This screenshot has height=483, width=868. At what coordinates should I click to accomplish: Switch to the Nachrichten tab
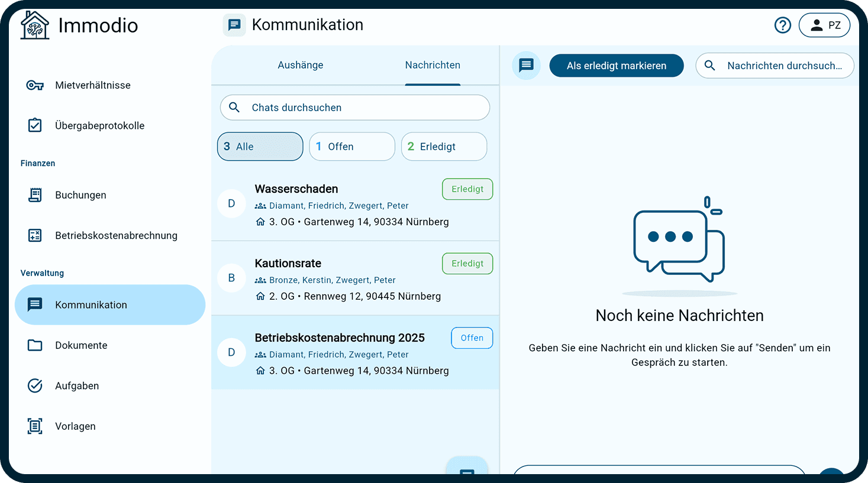tap(433, 65)
